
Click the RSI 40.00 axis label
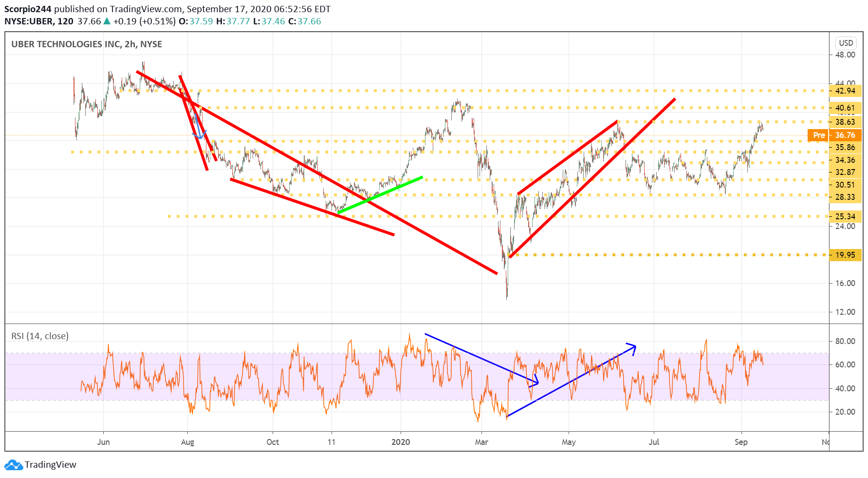tap(845, 388)
